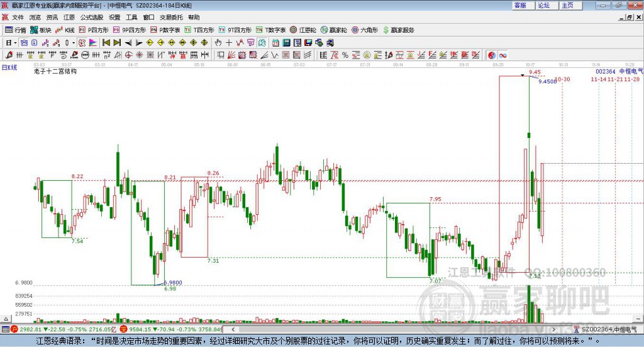Open the 设置 menu
Image resolution: width=644 pixels, height=347 pixels.
coord(114,17)
